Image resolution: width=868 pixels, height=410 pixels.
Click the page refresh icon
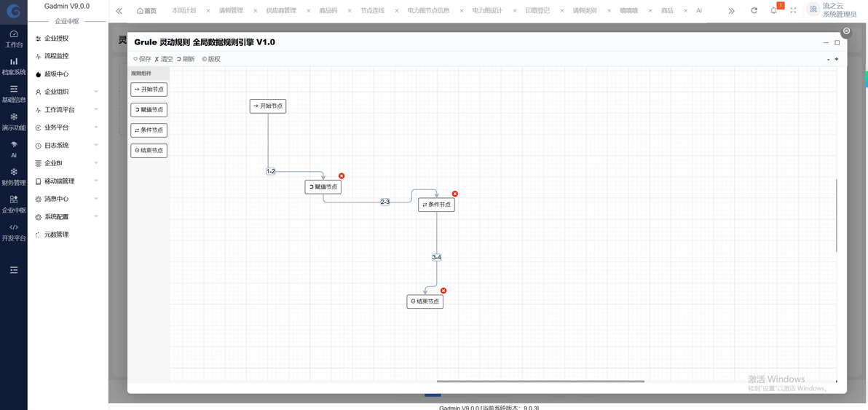pos(754,10)
